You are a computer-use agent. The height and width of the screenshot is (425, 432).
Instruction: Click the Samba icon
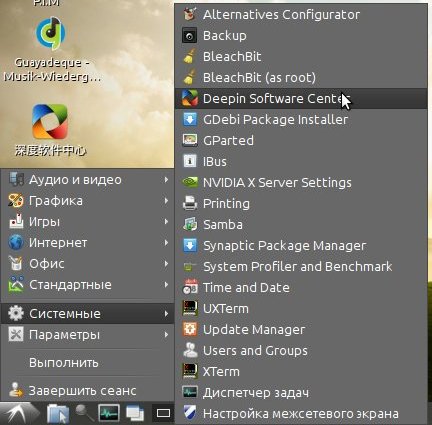pyautogui.click(x=190, y=225)
